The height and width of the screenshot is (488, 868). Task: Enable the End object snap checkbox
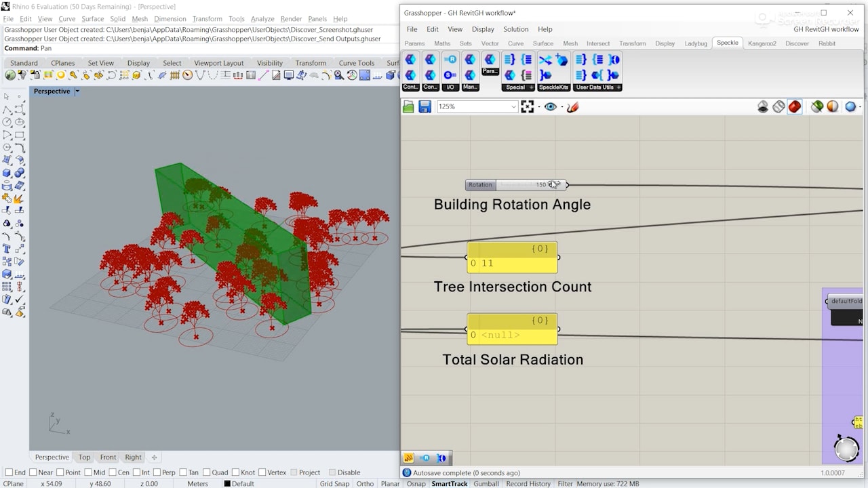pyautogui.click(x=9, y=472)
